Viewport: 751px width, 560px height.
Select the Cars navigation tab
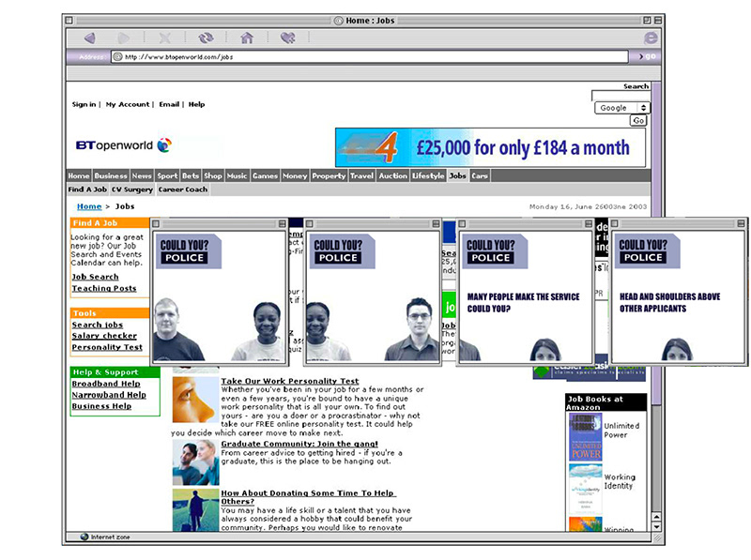tap(480, 175)
